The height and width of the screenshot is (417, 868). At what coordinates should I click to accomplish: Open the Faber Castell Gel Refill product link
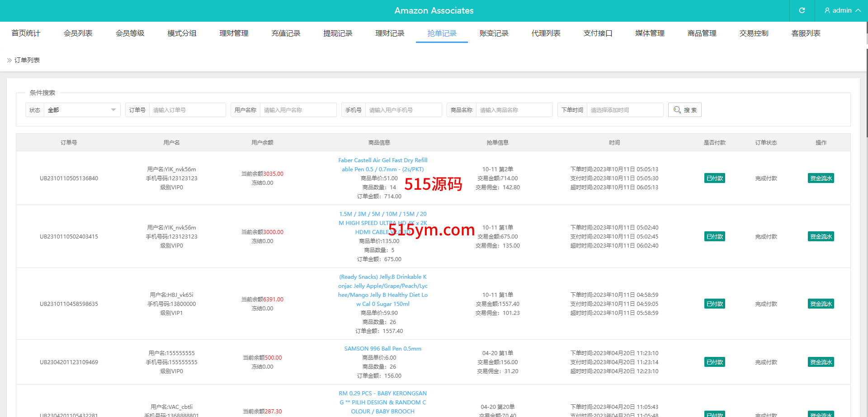(x=382, y=165)
